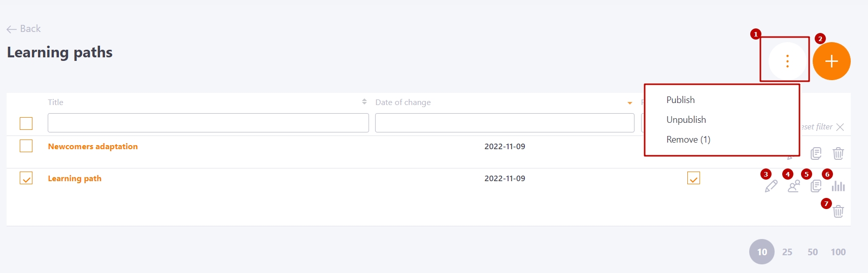Uncheck the Learning path row checkbox
Screen dimensions: 868x273
26,178
